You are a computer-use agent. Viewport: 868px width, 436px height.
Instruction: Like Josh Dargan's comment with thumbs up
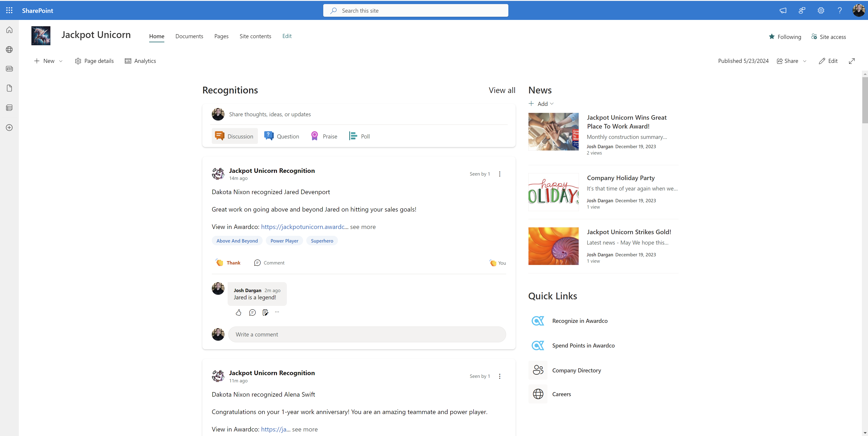(238, 312)
